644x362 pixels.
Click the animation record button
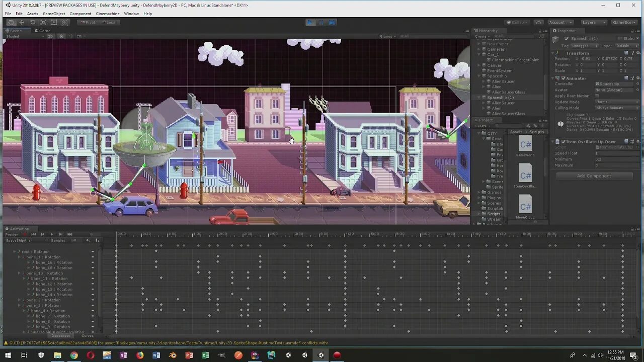coord(24,234)
